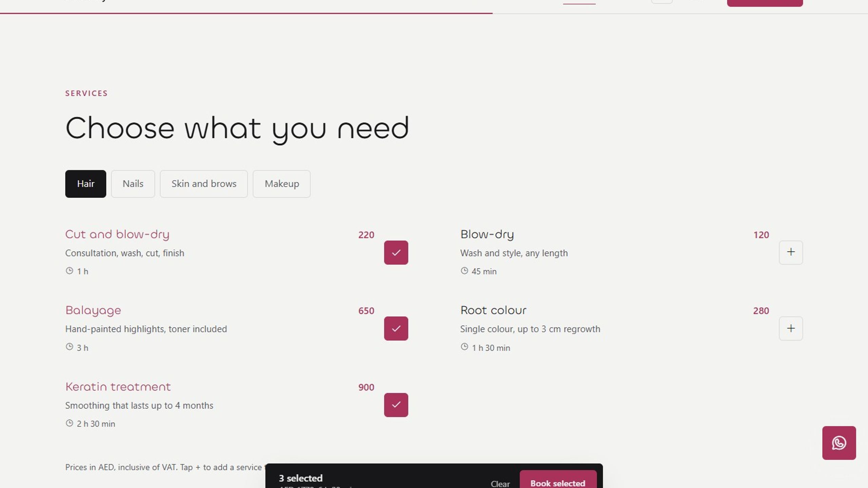Click the '3 selected' summary text
Image resolution: width=868 pixels, height=488 pixels.
click(300, 478)
